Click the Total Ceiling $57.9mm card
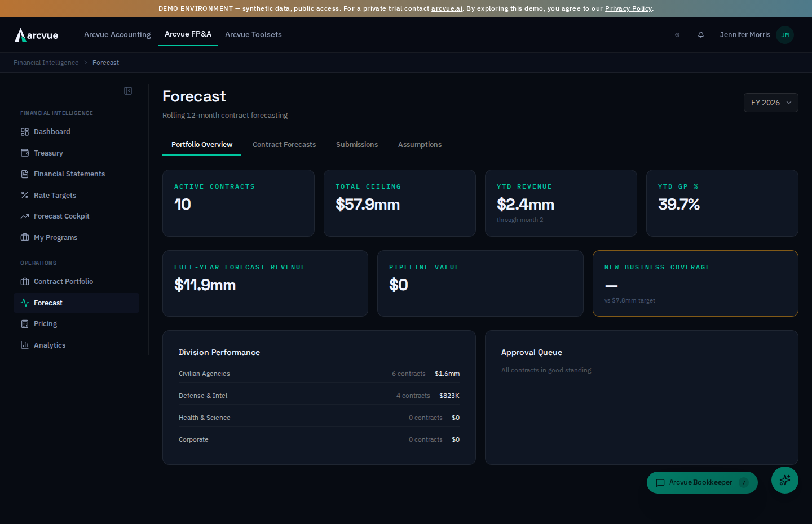The image size is (812, 524). 400,203
